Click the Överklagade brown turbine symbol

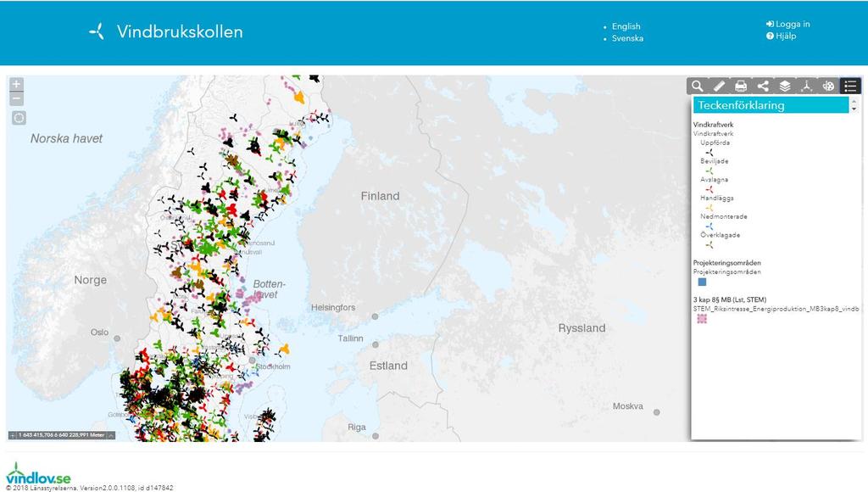click(x=709, y=245)
